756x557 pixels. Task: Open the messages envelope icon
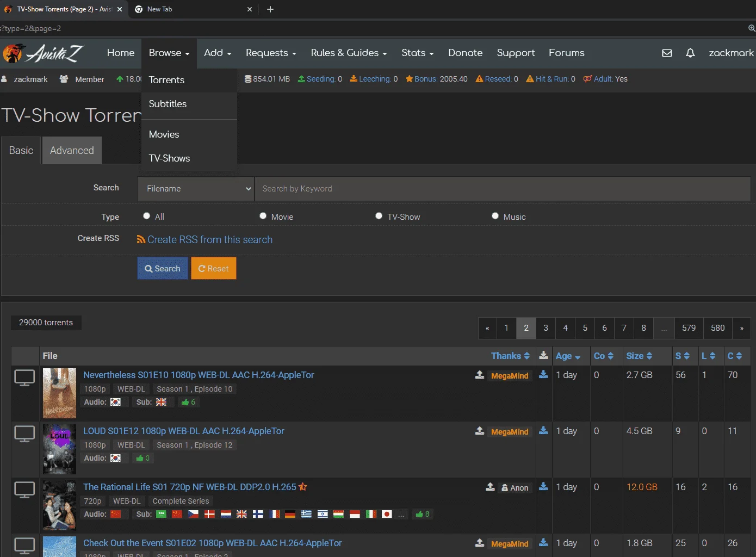pyautogui.click(x=667, y=53)
